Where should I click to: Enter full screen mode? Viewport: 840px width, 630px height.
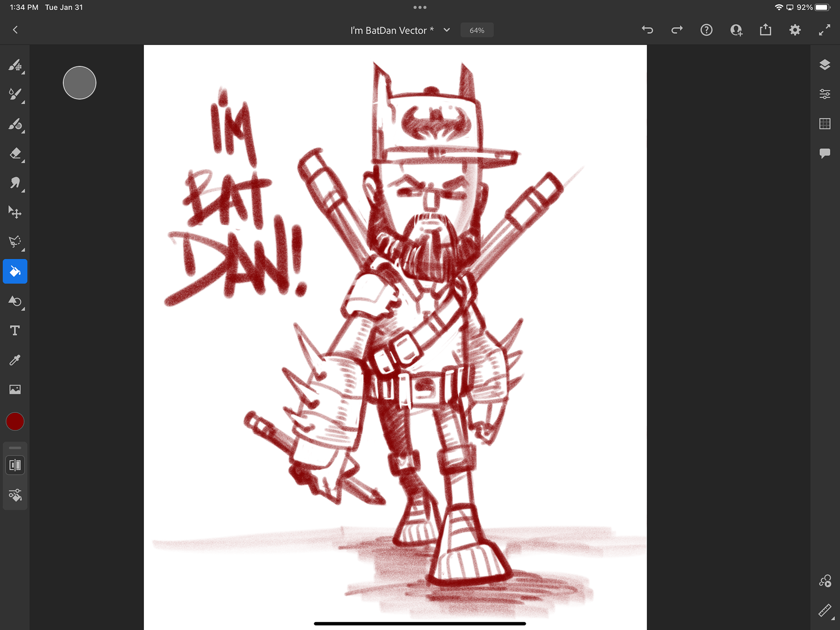[825, 30]
